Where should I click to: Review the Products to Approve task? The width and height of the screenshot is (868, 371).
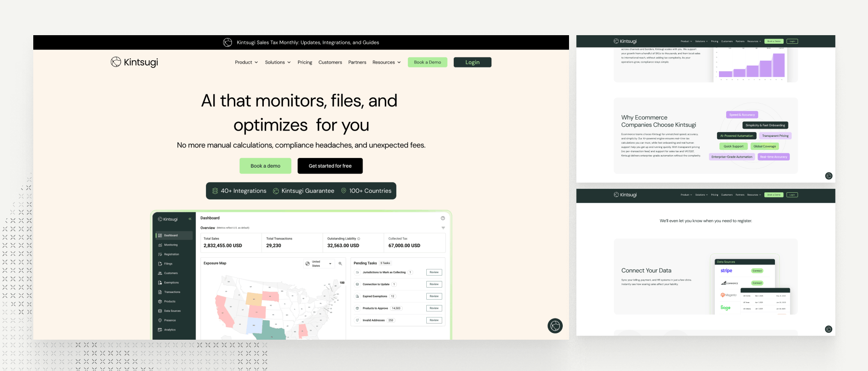coord(434,308)
